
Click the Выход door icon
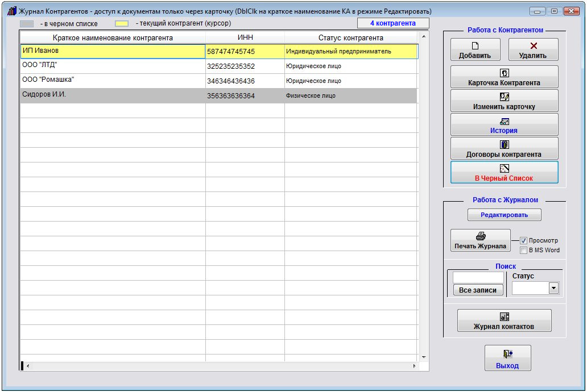tap(507, 354)
